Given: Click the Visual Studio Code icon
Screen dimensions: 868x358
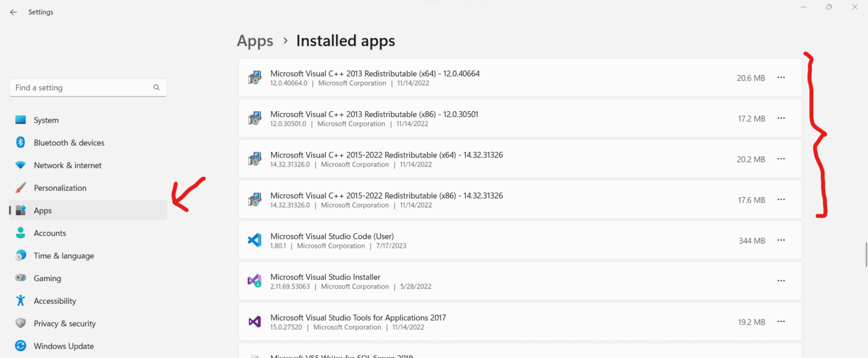Looking at the screenshot, I should click(x=255, y=241).
